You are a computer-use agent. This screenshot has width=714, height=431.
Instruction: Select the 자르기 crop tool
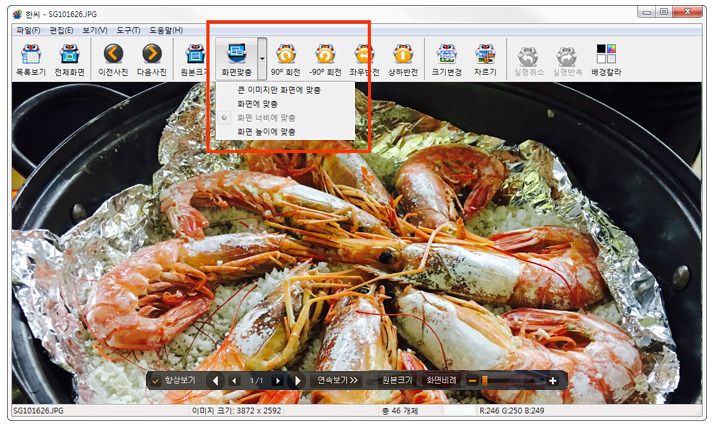[485, 59]
